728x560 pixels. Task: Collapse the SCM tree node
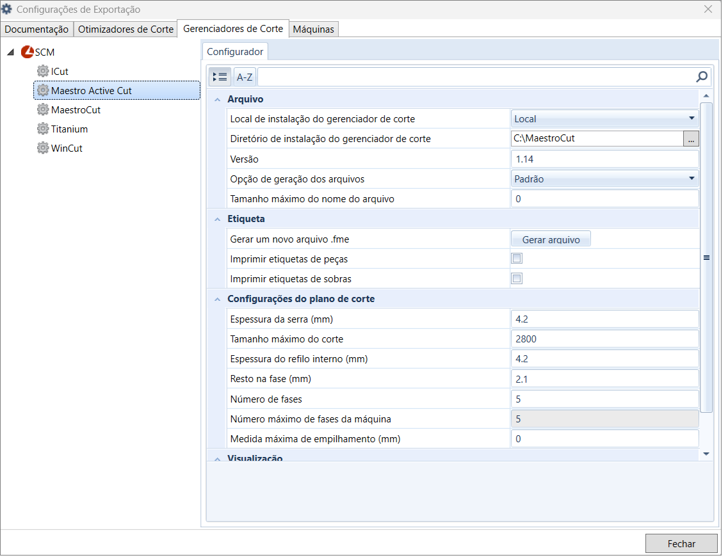point(11,52)
